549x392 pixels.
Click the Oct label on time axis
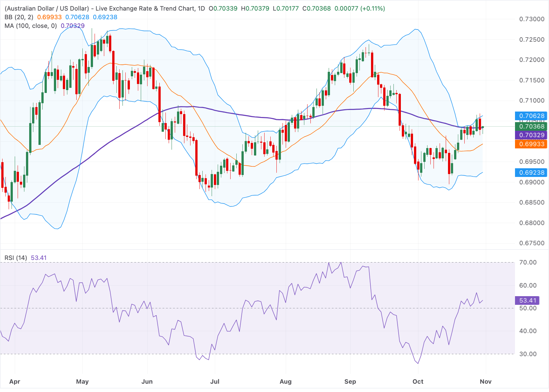[x=418, y=381]
